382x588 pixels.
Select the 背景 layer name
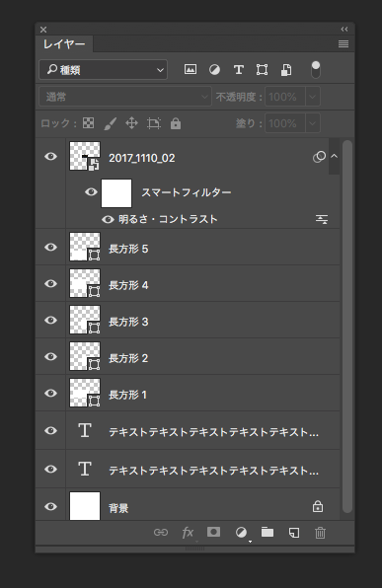click(118, 508)
